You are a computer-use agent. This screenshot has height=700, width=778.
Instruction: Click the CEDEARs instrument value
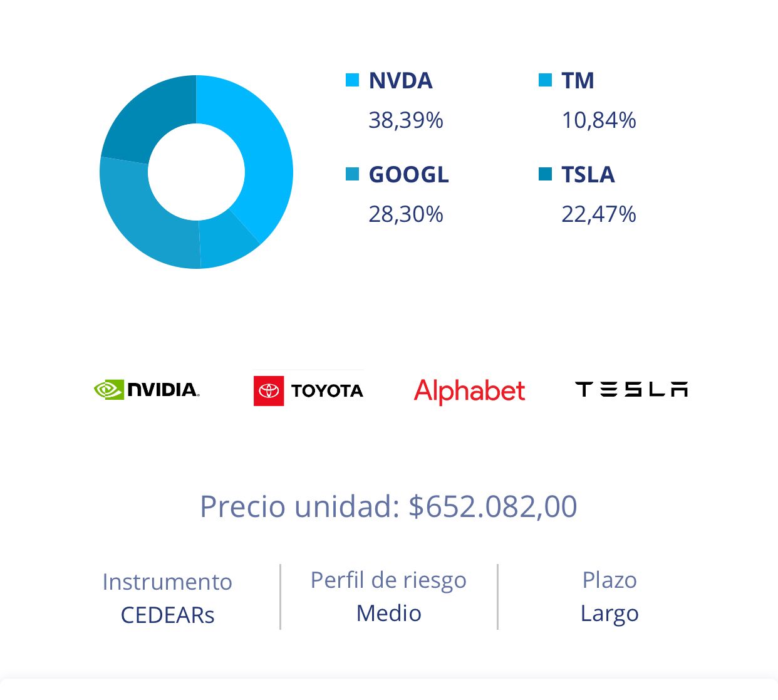point(167,615)
